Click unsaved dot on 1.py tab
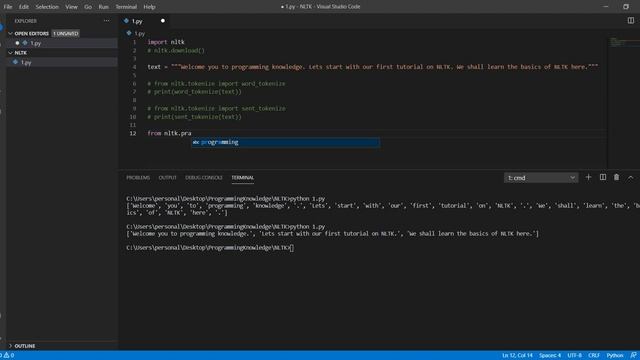Image resolution: width=640 pixels, height=360 pixels. tap(162, 21)
